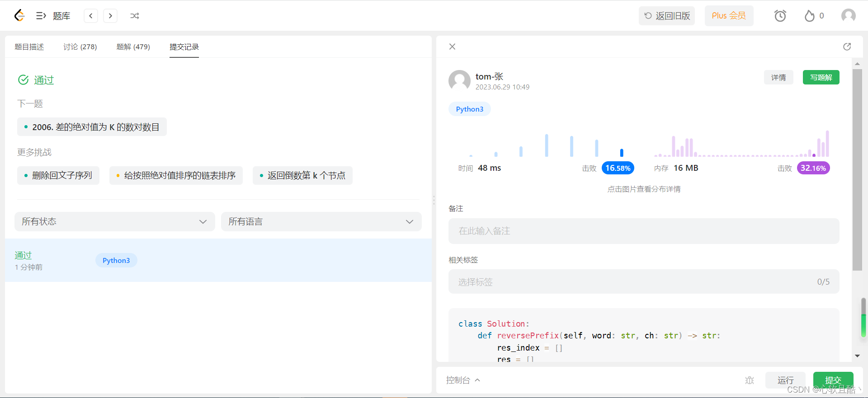Screen dimensions: 868x398
Task: Expand the 所有语言 filter dropdown
Action: pos(321,221)
